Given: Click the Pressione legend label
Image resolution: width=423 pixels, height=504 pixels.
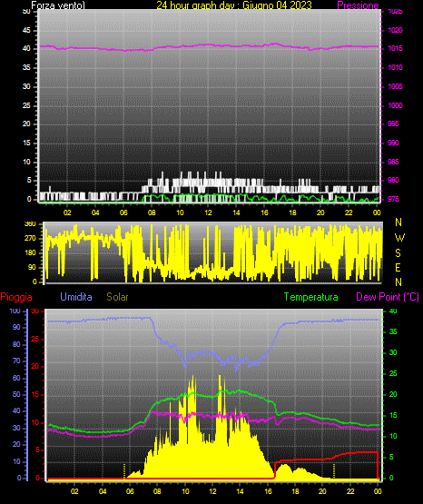Looking at the screenshot, I should (358, 5).
